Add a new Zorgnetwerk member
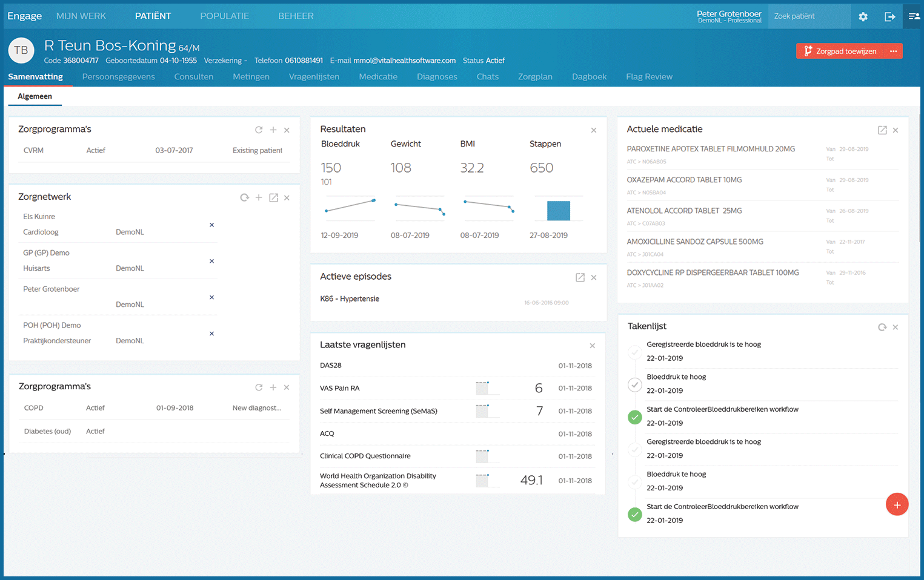Viewport: 924px width, 580px height. [x=259, y=197]
